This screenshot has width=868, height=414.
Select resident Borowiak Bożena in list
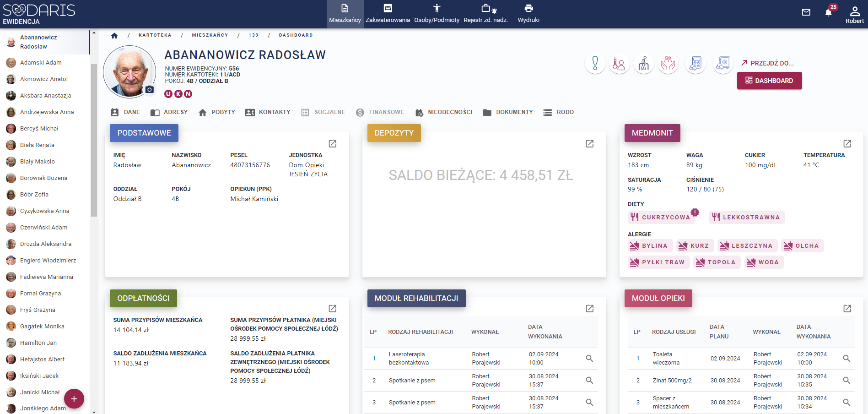click(x=43, y=178)
